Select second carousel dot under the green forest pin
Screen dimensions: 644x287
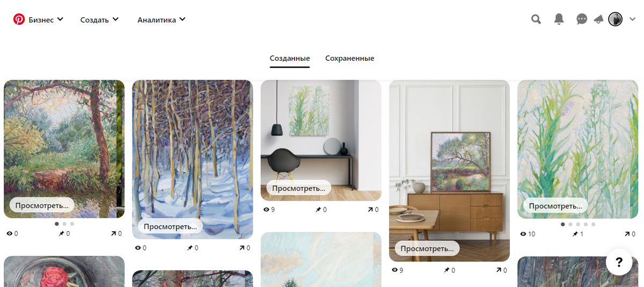point(64,224)
